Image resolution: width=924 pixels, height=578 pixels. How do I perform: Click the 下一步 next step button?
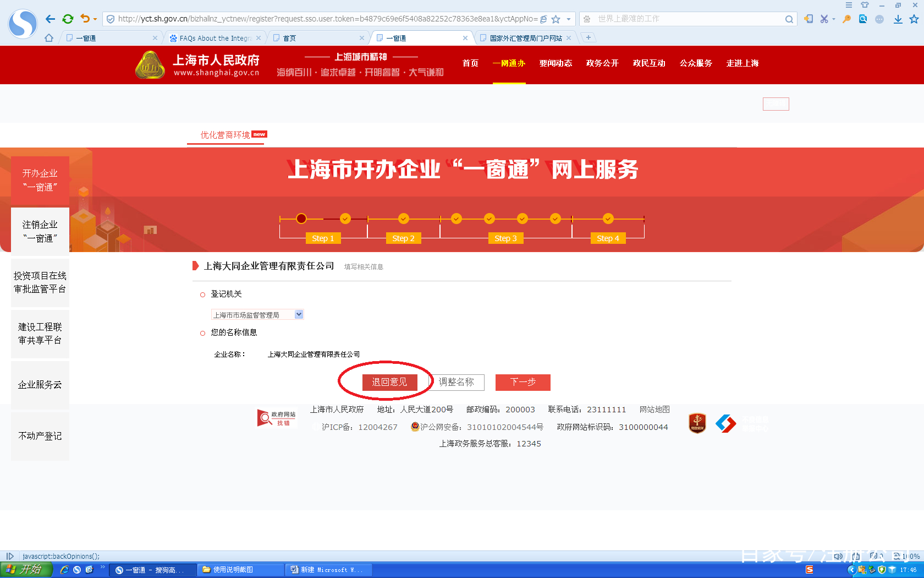(522, 382)
